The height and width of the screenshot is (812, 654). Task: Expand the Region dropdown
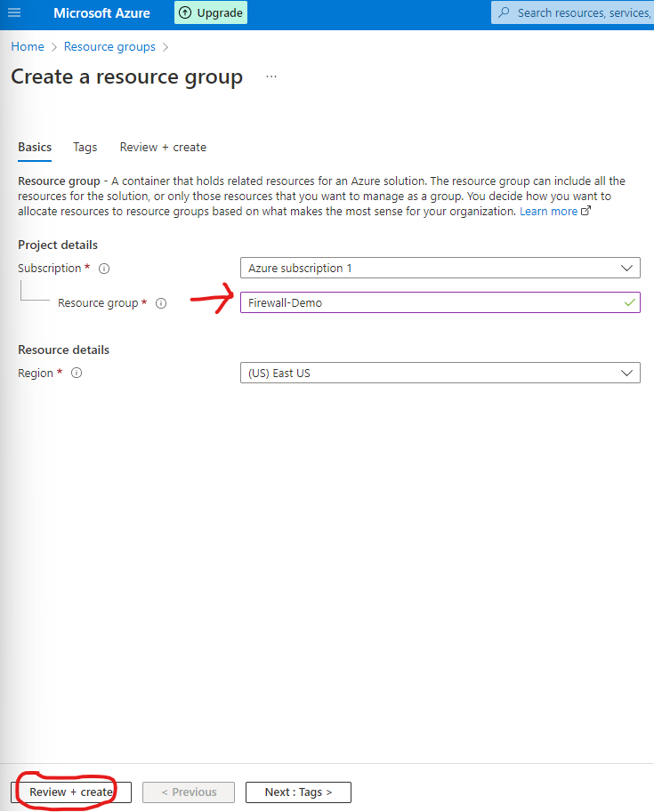(440, 373)
